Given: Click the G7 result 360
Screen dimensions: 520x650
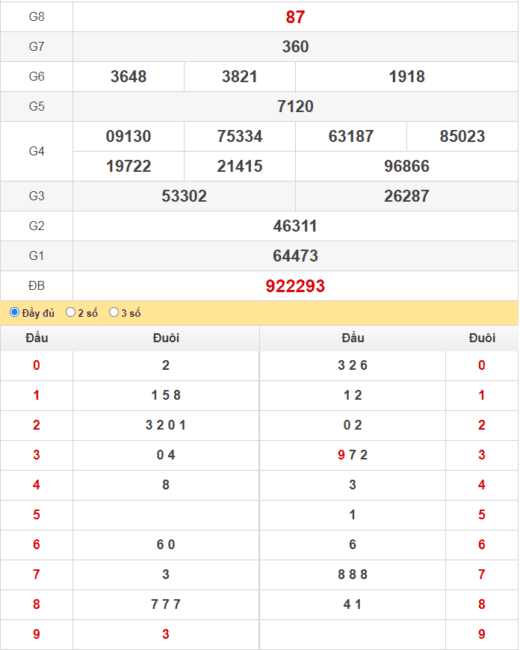Looking at the screenshot, I should click(x=295, y=46).
